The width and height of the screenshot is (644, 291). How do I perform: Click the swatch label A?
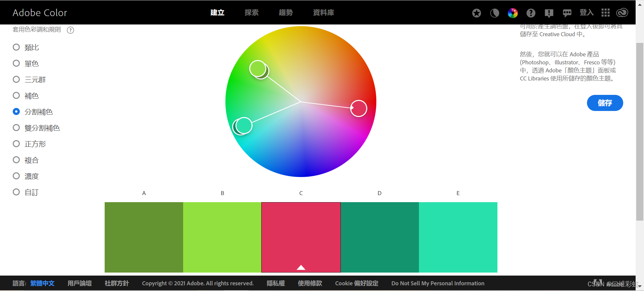[144, 193]
